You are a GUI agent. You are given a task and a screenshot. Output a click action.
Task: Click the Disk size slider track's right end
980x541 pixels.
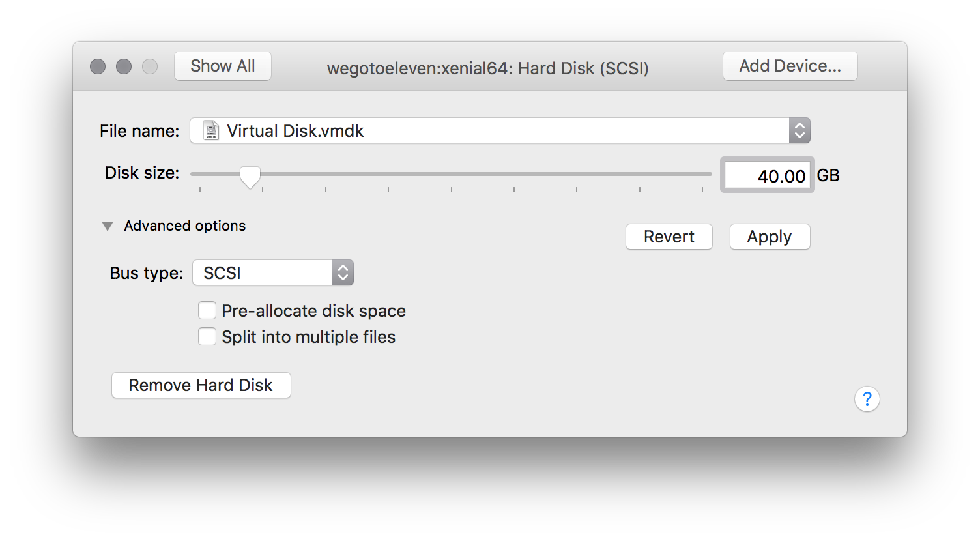pyautogui.click(x=708, y=174)
